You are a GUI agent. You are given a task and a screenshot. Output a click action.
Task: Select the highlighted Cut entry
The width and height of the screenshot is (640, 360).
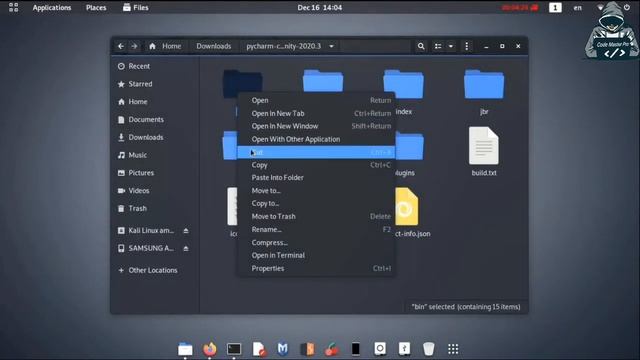point(316,152)
